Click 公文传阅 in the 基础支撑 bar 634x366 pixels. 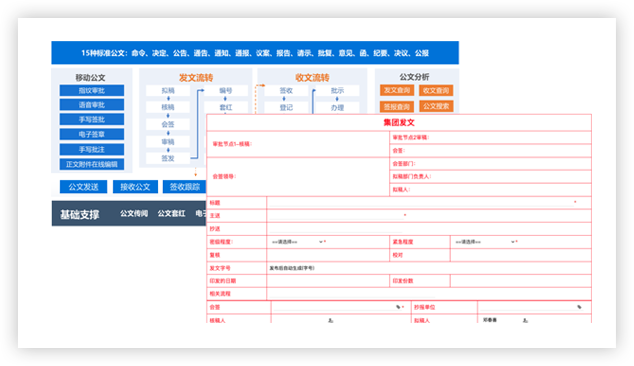click(x=134, y=213)
